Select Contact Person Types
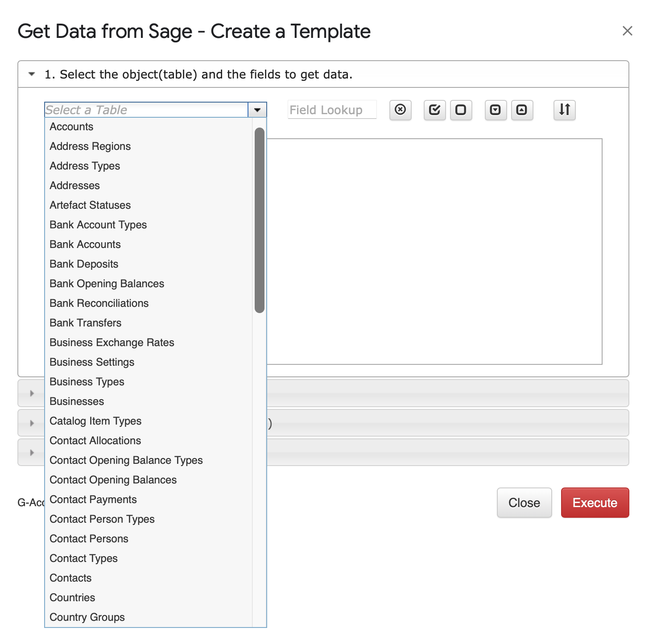The height and width of the screenshot is (644, 661). [x=149, y=519]
